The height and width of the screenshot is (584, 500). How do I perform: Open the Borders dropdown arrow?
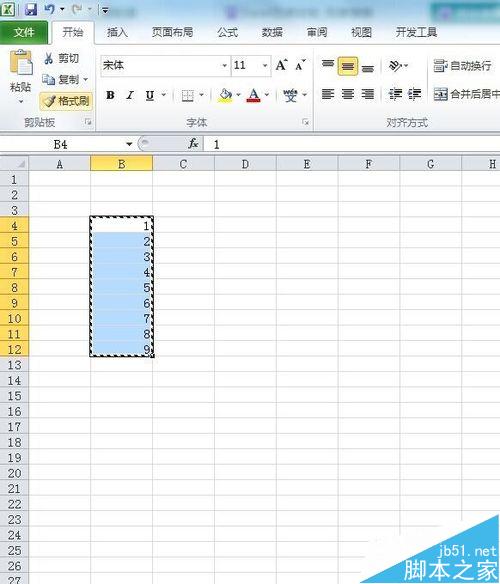202,95
